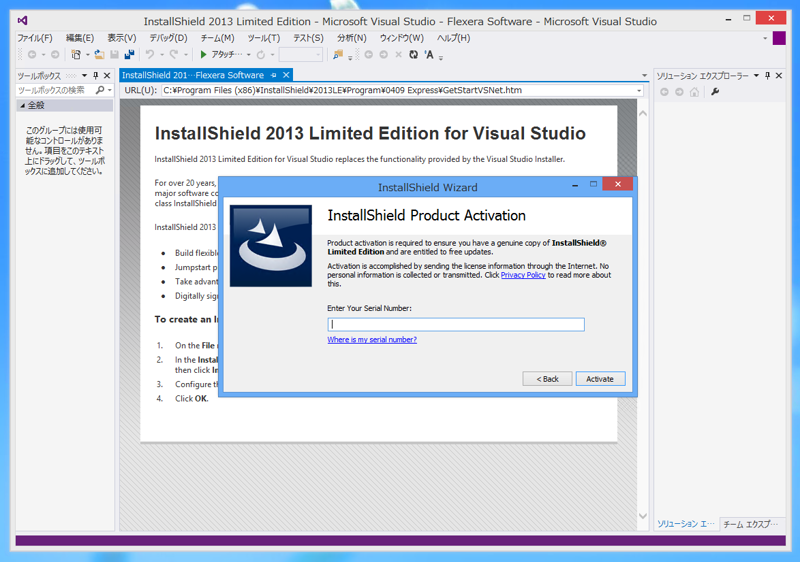
Task: Click the Redo toolbar icon
Action: (x=174, y=55)
